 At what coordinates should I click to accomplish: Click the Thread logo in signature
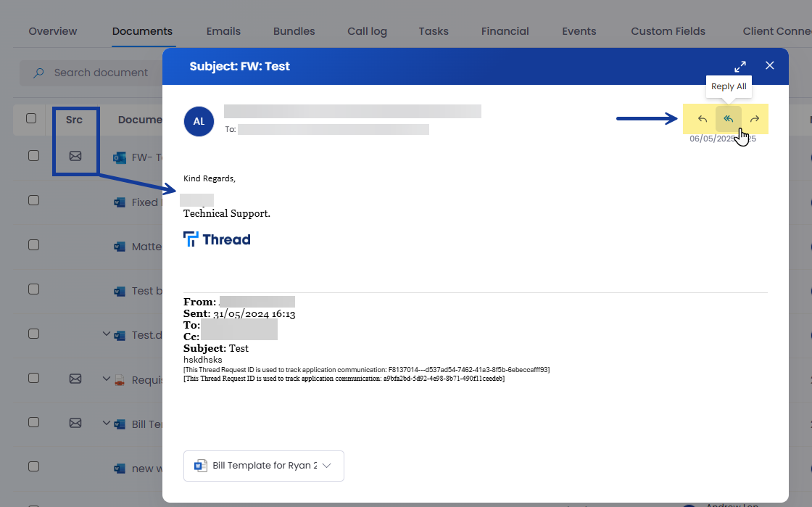click(217, 239)
